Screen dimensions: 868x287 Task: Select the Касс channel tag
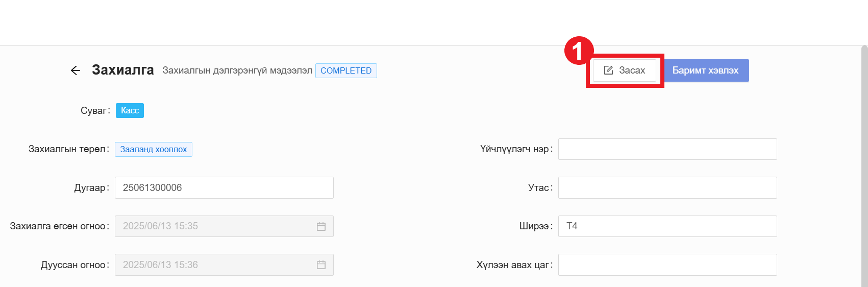pos(130,111)
